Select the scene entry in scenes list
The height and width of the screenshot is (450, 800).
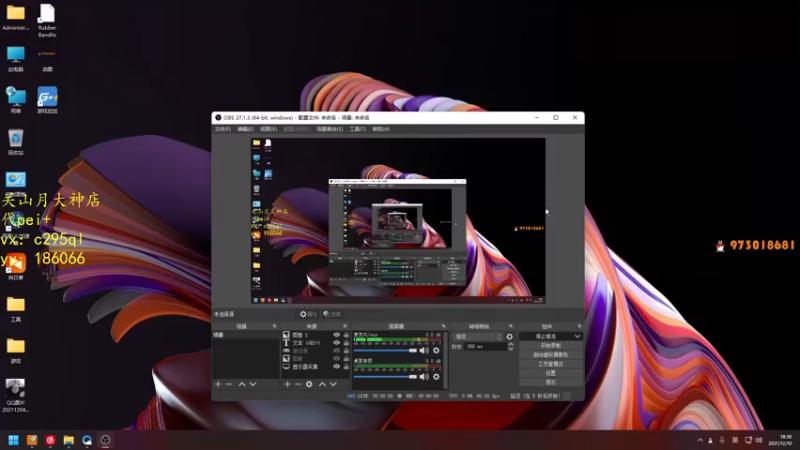(x=245, y=335)
